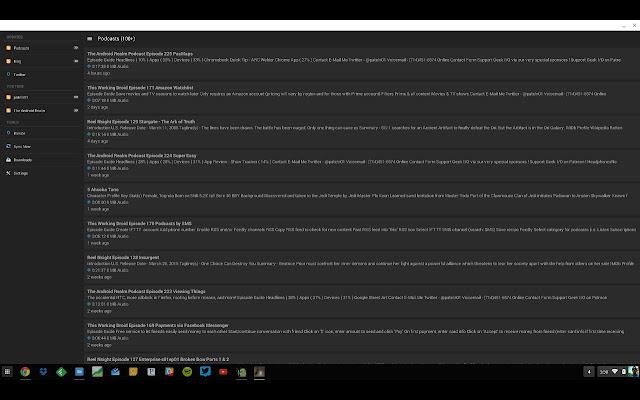Click the blue audio icon for Ahsoka Tano

pos(89,202)
